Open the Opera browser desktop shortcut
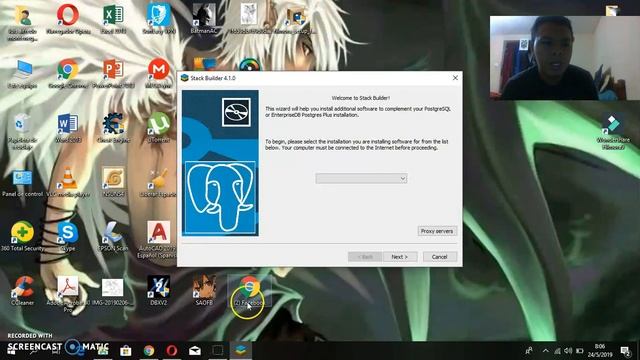640x360 pixels. 68,19
